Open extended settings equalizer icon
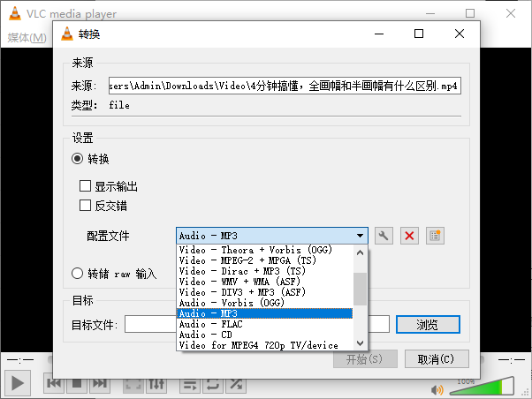This screenshot has width=532, height=399. (x=156, y=384)
